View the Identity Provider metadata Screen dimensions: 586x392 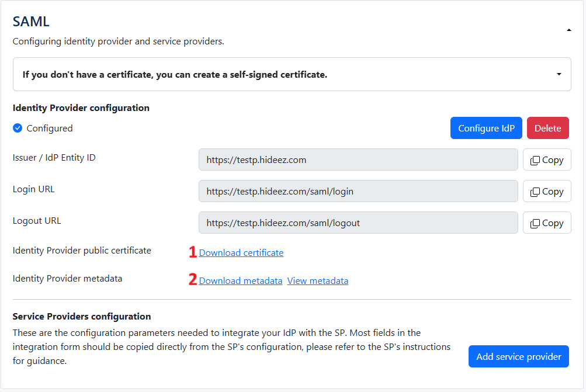point(318,281)
